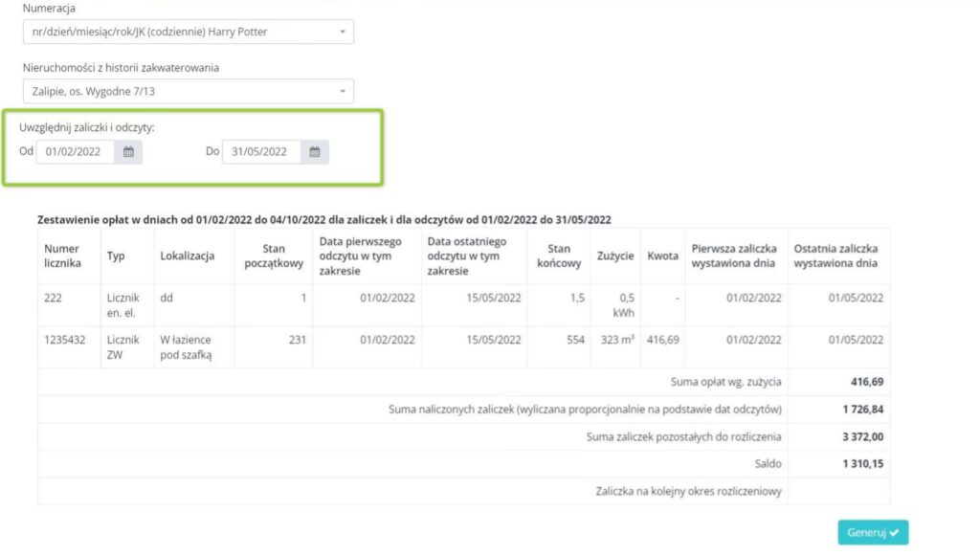The width and height of the screenshot is (980, 556).
Task: Click the empty Zaliczka na kolejny okres cell
Action: point(837,491)
